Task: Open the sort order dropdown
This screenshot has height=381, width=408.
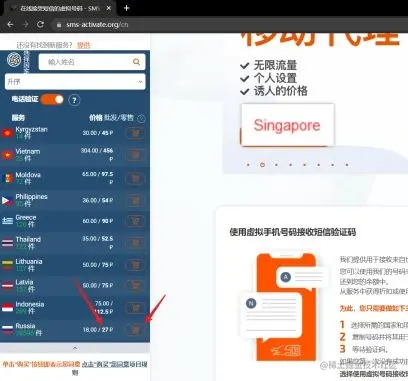Action: pyautogui.click(x=75, y=82)
